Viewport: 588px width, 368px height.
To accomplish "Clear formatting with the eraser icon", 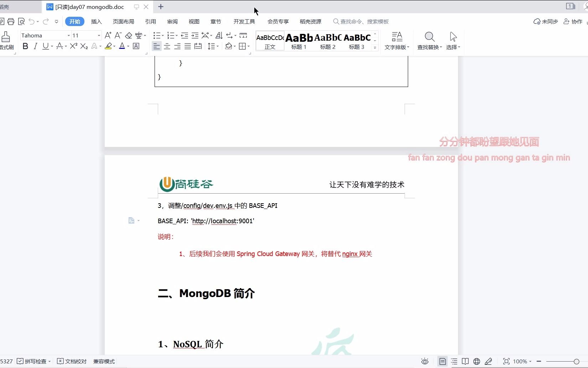I will coord(129,35).
